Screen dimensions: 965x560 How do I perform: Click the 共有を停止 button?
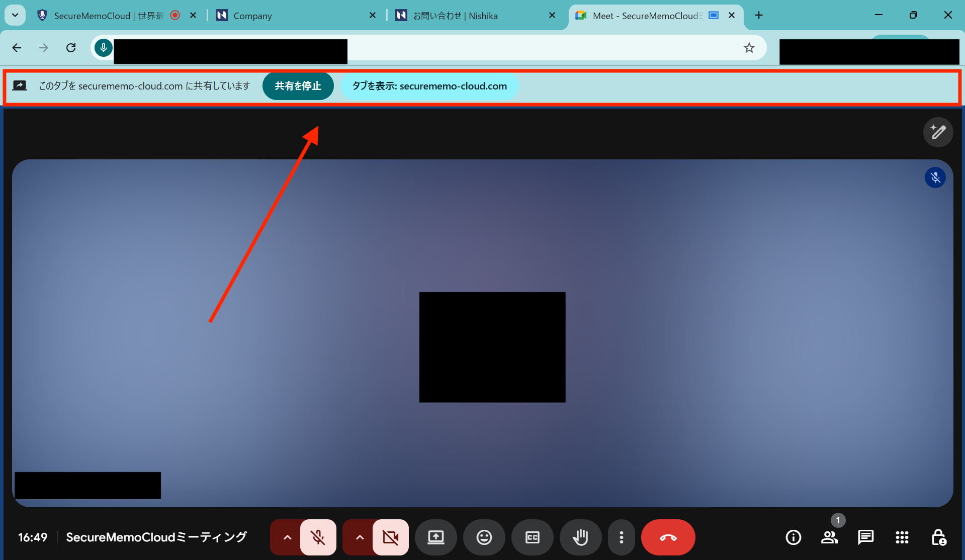298,86
